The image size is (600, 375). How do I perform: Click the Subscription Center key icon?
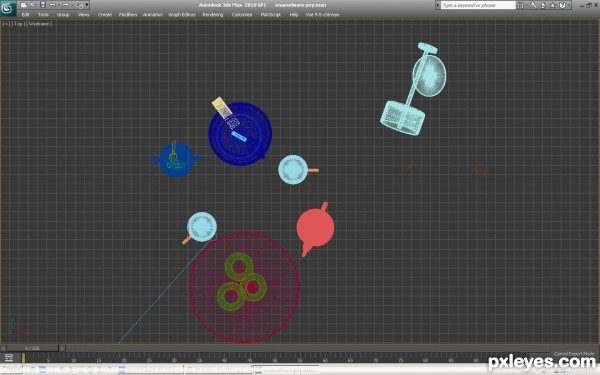tap(533, 5)
